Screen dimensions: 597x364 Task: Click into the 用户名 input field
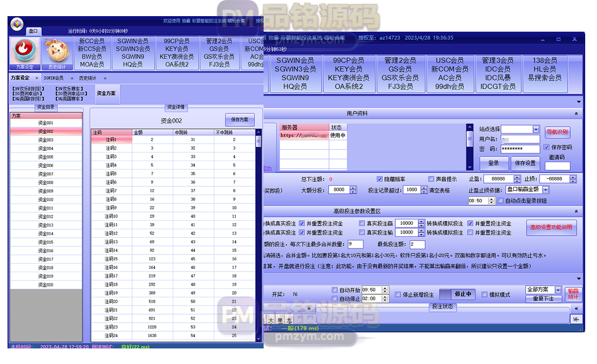520,139
